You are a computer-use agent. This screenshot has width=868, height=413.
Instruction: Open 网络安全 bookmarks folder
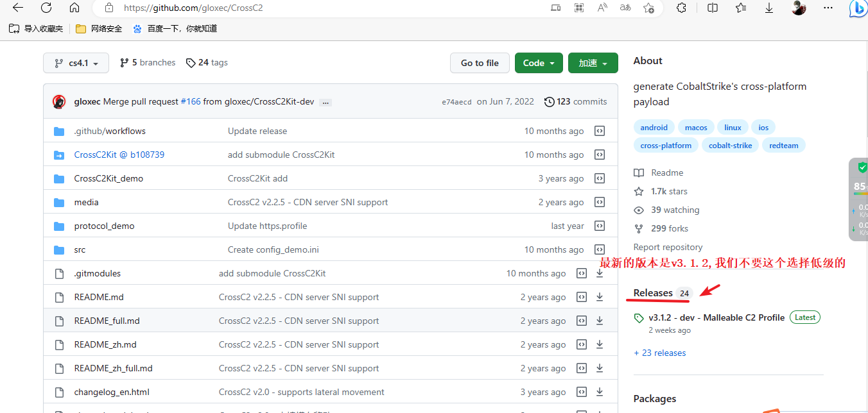click(x=99, y=28)
